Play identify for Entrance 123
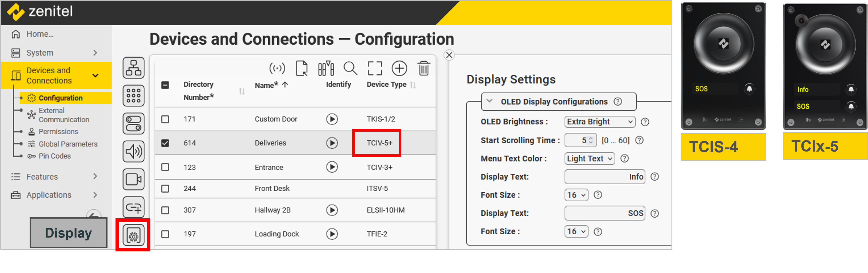 (x=332, y=167)
